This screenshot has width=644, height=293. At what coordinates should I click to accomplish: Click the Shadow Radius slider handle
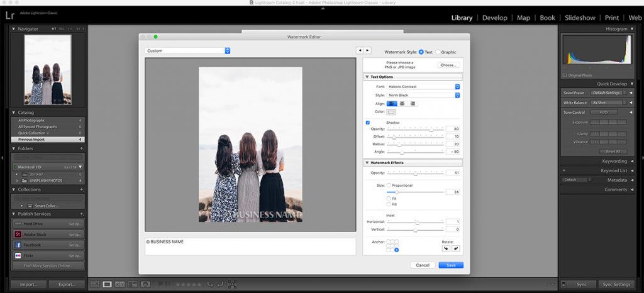(x=399, y=145)
